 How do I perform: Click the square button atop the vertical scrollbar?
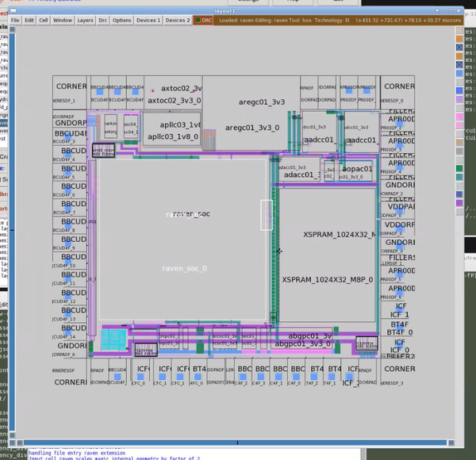[12, 29]
